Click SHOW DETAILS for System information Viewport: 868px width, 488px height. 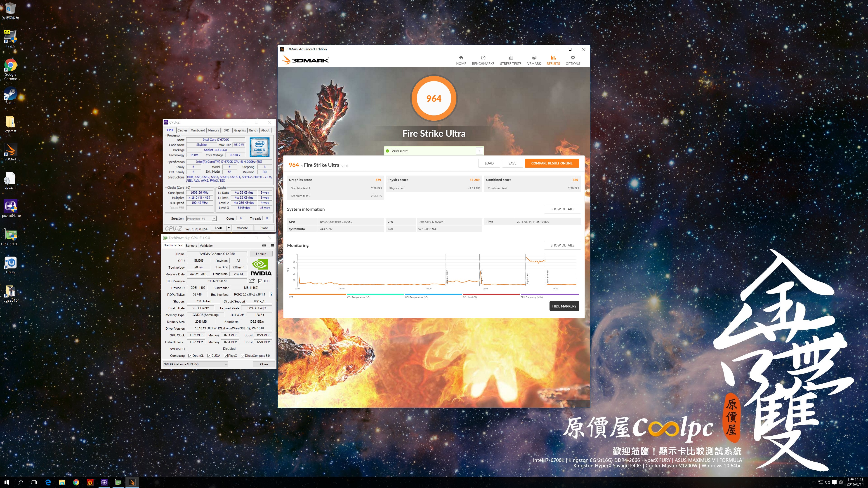pos(562,209)
